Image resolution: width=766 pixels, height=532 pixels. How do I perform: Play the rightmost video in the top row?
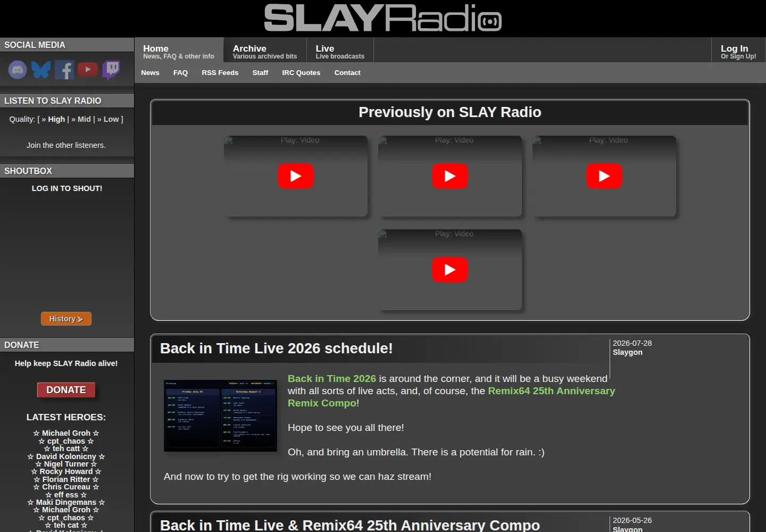(604, 176)
